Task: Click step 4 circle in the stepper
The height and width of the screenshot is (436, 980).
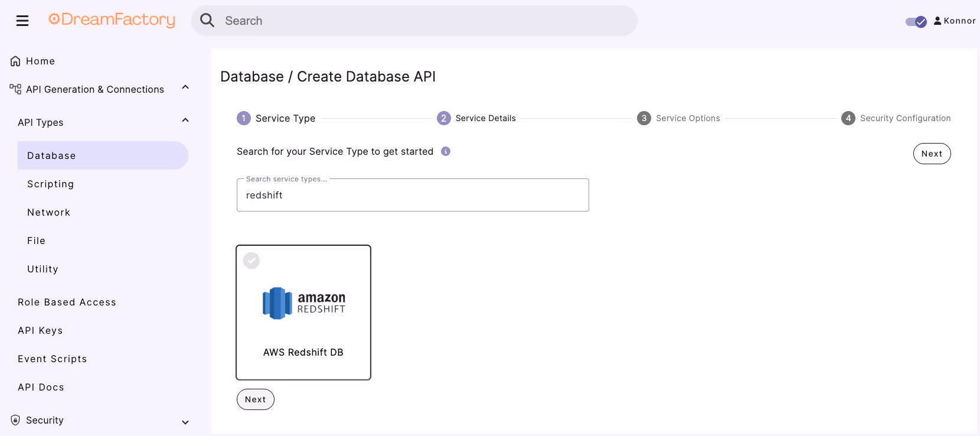Action: pos(848,118)
